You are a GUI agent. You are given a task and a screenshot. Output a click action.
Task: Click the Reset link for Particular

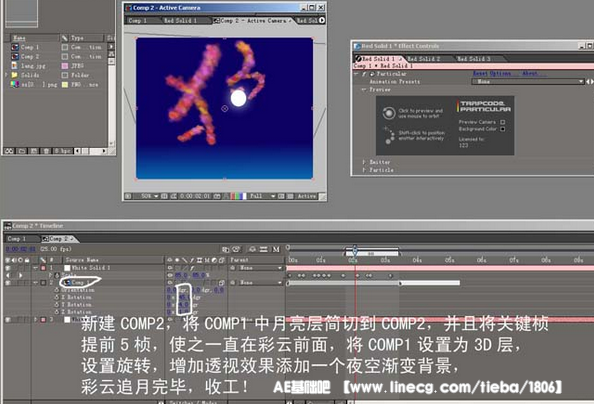[480, 74]
